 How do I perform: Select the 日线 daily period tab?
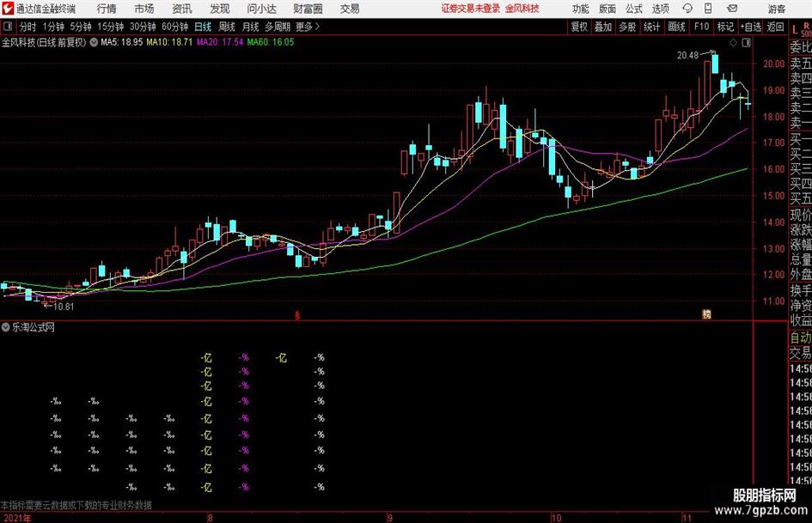pos(203,27)
